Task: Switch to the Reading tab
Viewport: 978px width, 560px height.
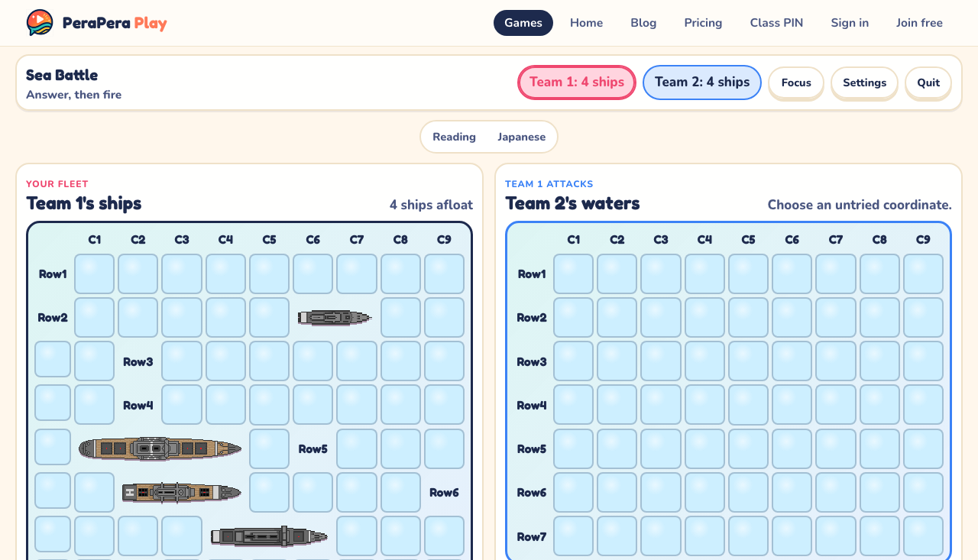Action: pos(454,137)
